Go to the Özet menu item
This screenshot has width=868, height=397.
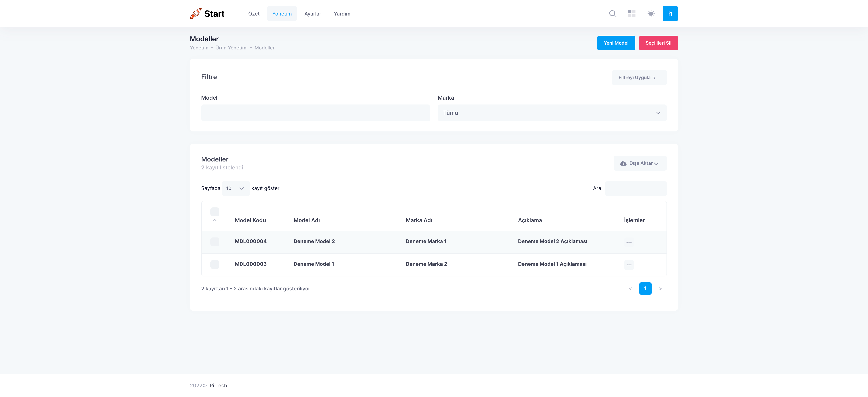coord(254,14)
